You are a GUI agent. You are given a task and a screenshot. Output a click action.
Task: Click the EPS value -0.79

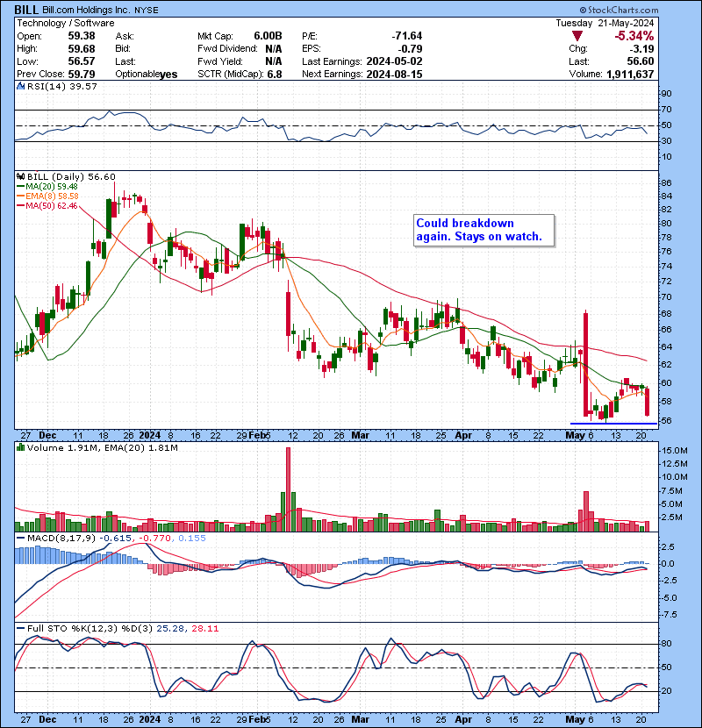pos(411,49)
